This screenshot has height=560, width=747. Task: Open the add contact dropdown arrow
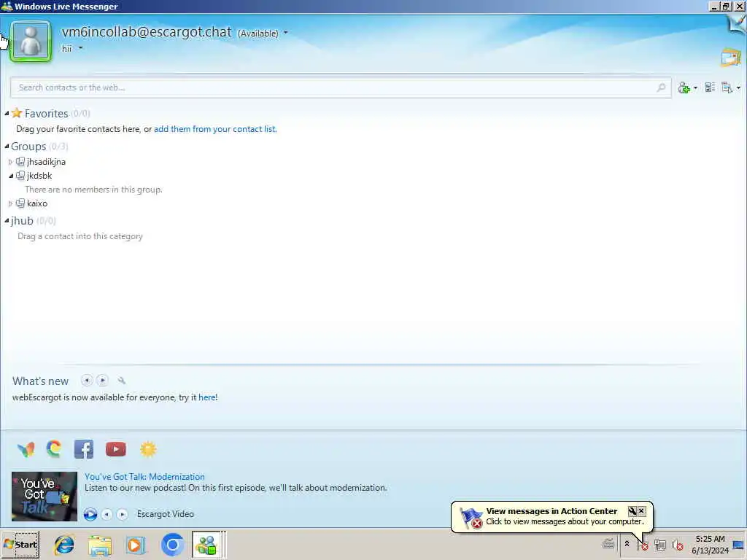pyautogui.click(x=695, y=87)
